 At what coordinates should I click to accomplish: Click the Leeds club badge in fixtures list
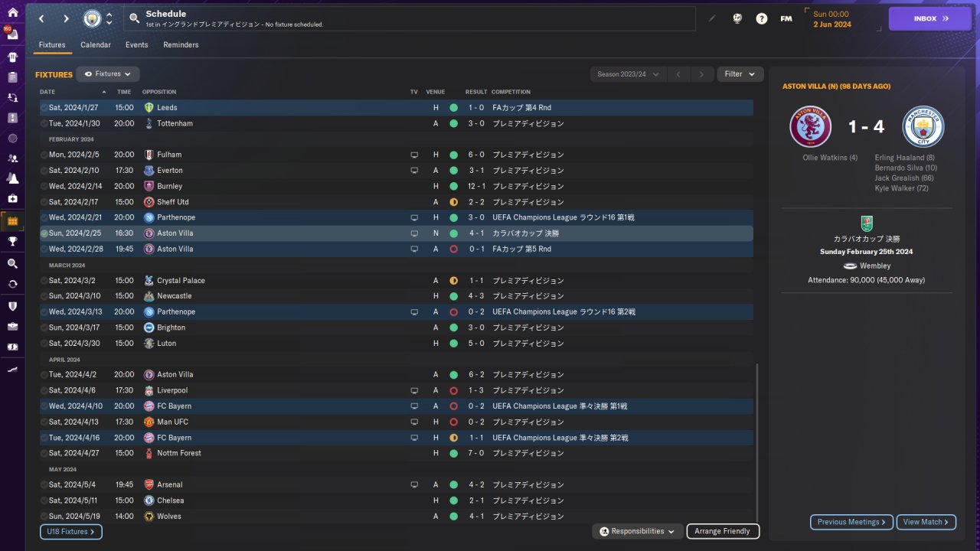point(149,108)
